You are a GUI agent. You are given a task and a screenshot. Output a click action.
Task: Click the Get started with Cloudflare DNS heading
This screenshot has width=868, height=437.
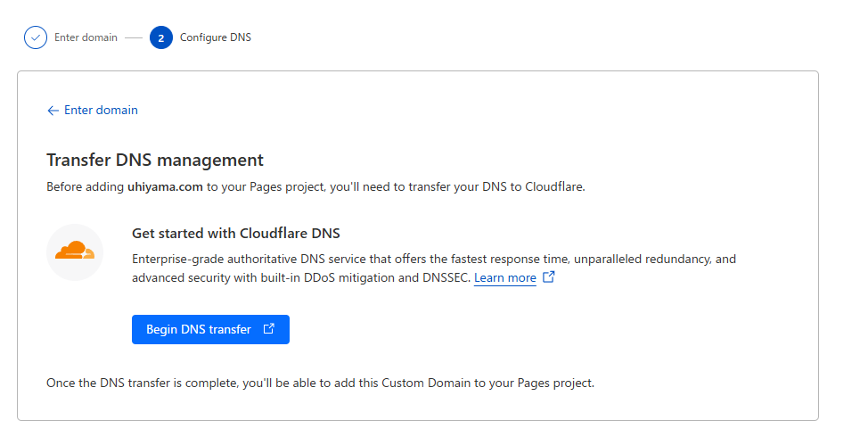pyautogui.click(x=236, y=234)
